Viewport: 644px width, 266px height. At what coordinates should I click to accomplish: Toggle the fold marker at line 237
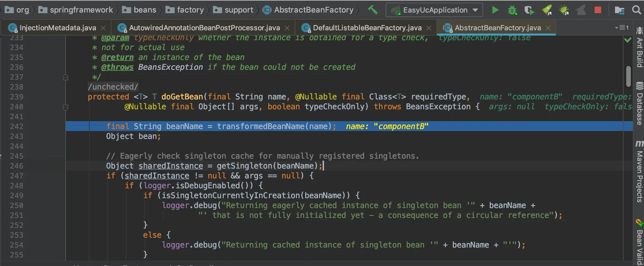66,77
